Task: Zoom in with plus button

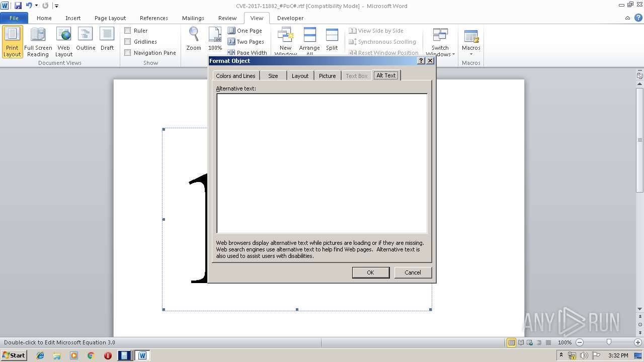Action: [638, 342]
